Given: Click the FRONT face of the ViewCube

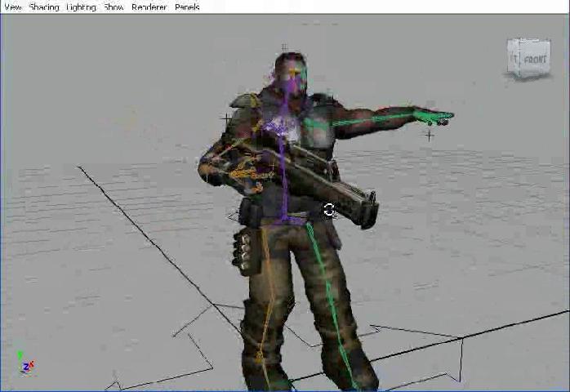Looking at the screenshot, I should pos(535,59).
